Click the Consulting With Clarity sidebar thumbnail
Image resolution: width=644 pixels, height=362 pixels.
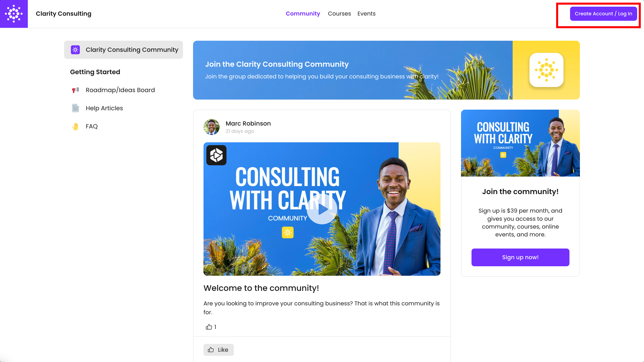(x=520, y=143)
